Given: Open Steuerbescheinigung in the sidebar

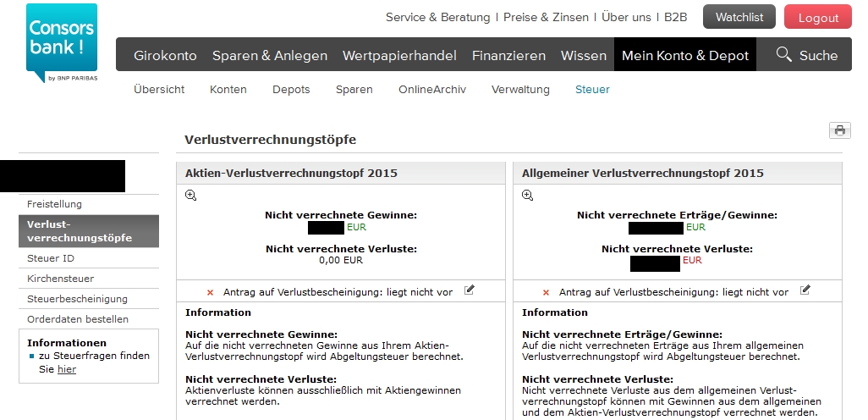Looking at the screenshot, I should point(77,299).
